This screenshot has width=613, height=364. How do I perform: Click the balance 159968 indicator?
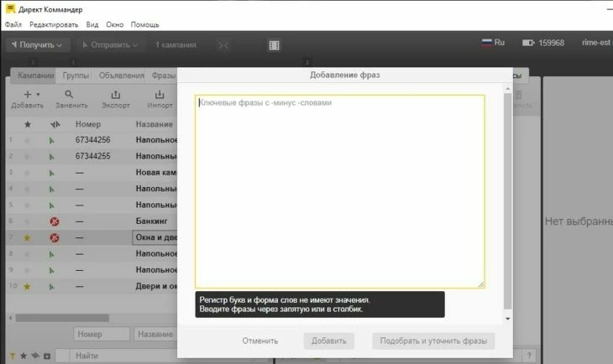543,43
